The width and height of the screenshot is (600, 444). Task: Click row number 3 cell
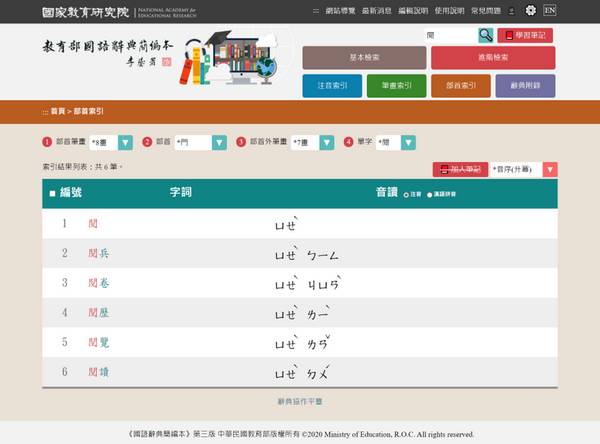[65, 283]
